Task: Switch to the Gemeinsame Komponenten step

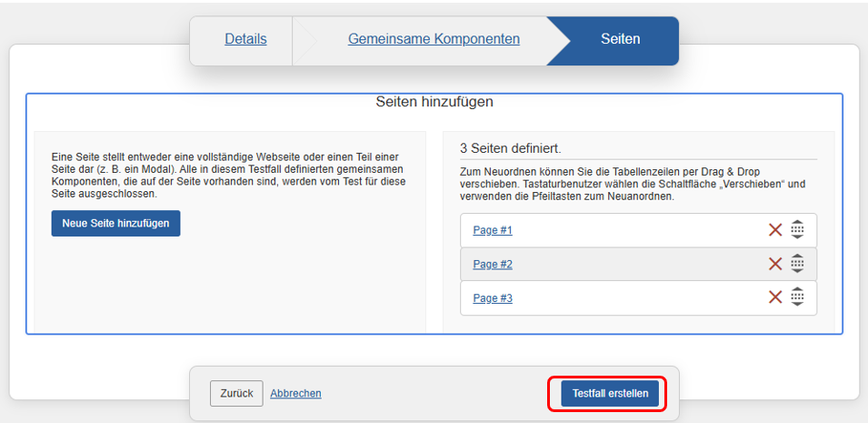Action: coord(434,39)
